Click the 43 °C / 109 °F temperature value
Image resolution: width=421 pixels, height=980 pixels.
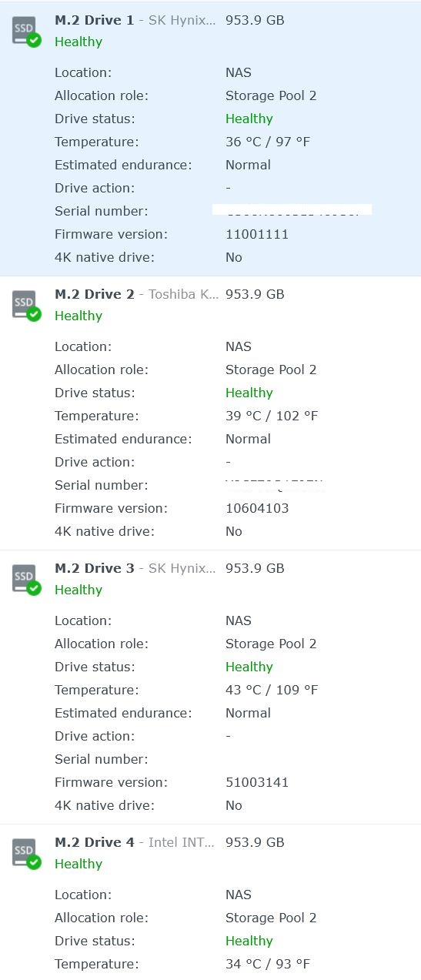click(x=272, y=690)
